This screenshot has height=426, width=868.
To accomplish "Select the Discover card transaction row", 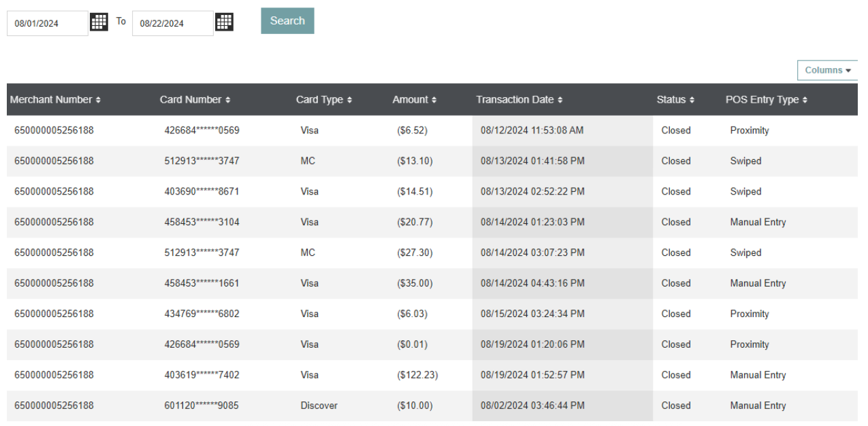I will coord(319,406).
